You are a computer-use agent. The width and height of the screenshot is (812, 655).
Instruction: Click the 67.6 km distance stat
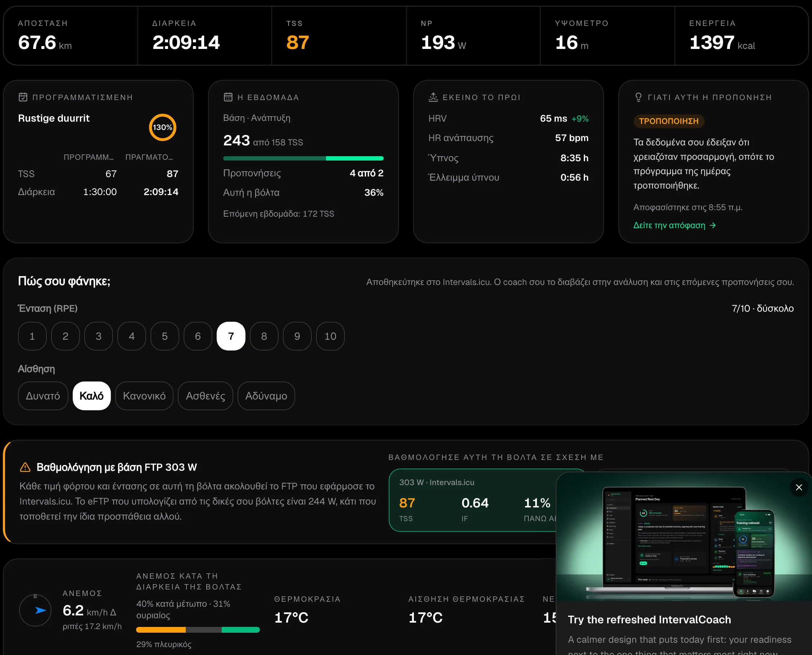(x=45, y=42)
